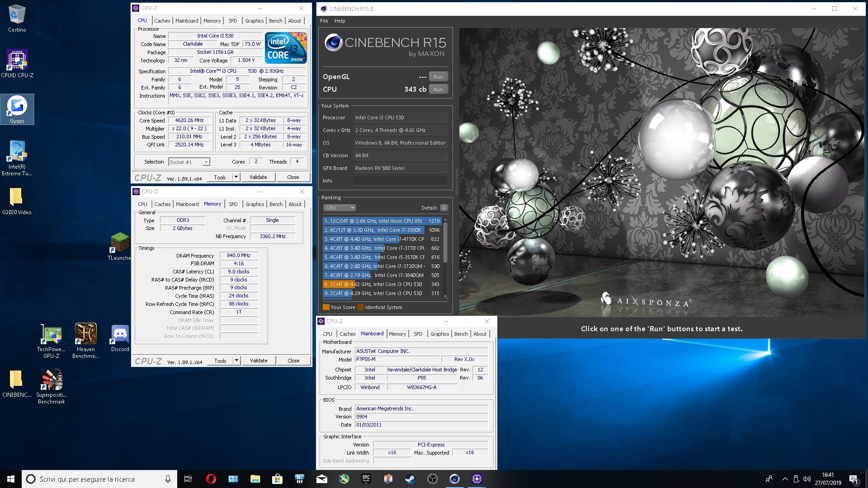Expand Tools dropdown arrow in top CPU-Z window
868x488 pixels.
click(236, 177)
